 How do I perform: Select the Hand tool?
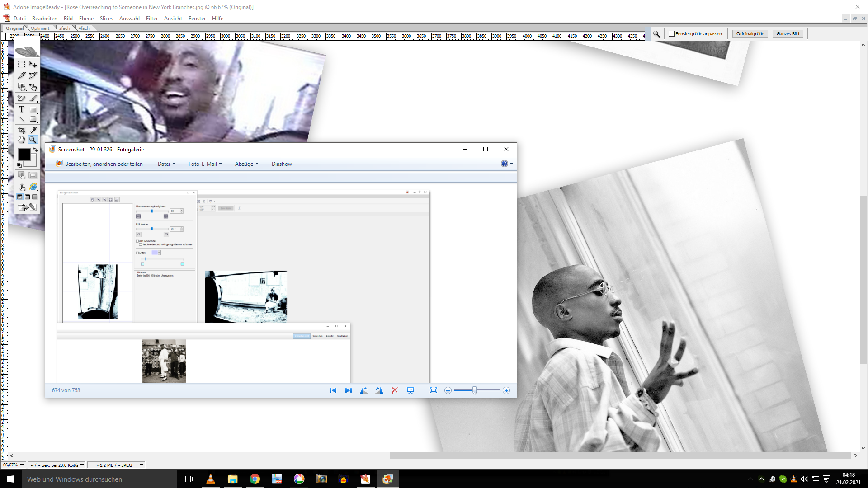tap(21, 140)
